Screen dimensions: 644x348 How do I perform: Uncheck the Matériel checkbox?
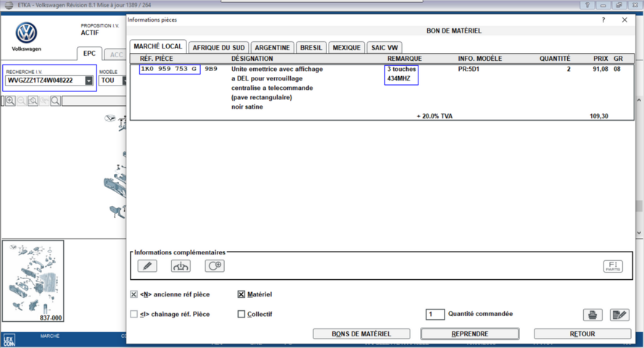tap(241, 294)
